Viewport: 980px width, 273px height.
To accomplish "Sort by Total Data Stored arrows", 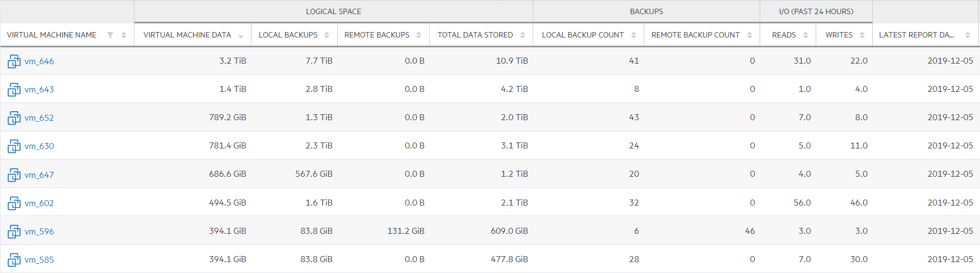I will click(523, 35).
